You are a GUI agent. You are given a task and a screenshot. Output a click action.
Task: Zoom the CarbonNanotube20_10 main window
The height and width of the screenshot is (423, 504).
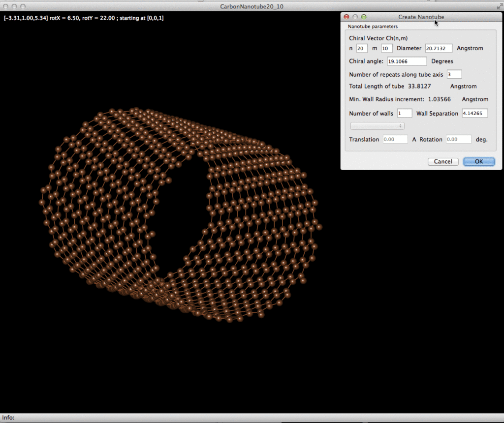click(23, 6)
